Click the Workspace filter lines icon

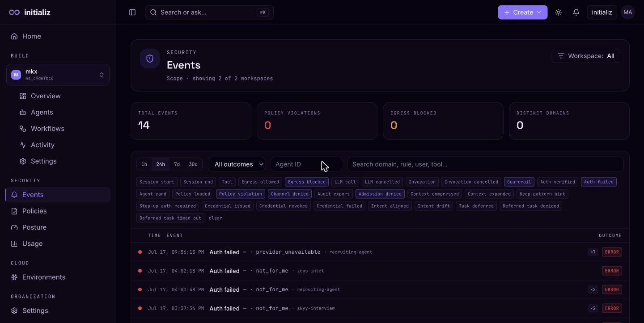point(561,56)
